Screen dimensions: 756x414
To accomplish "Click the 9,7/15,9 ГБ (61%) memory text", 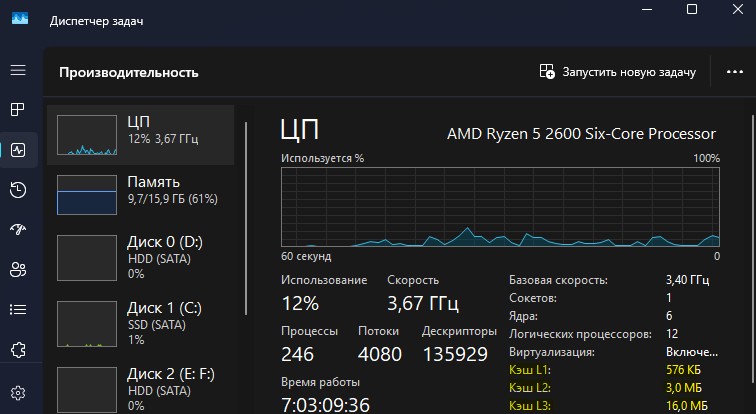I will click(x=173, y=199).
